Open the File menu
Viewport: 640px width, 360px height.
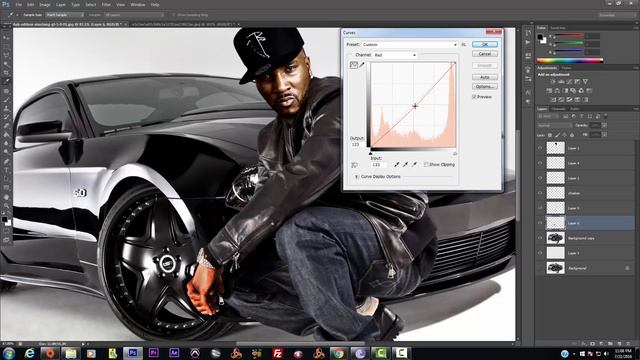18,5
